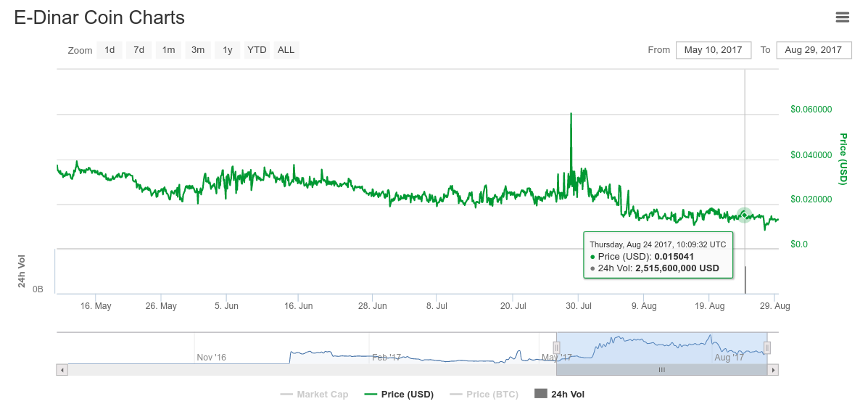The image size is (868, 404).
Task: Toggle Market Cap series in legend
Action: pyautogui.click(x=315, y=395)
